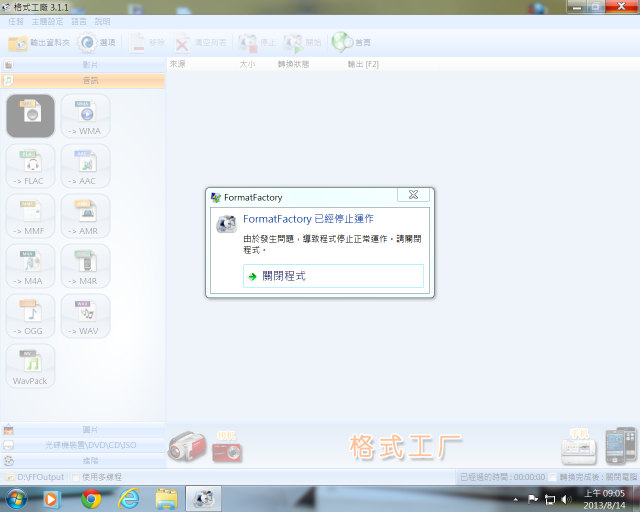Pick the -> MMF conversion icon
640x512 pixels.
[x=30, y=216]
